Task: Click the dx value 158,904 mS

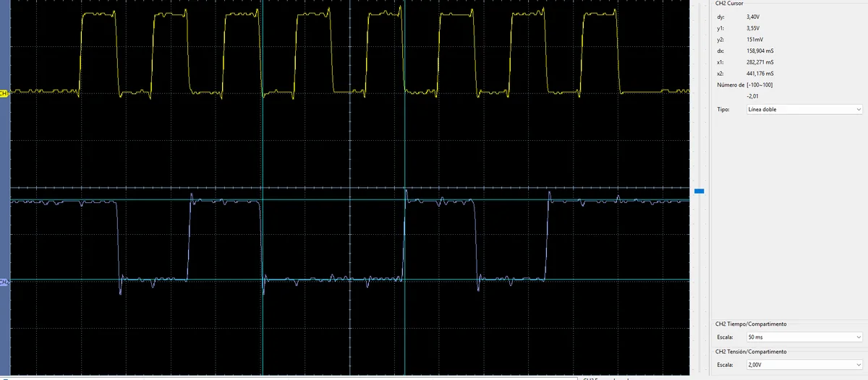Action: pos(759,51)
